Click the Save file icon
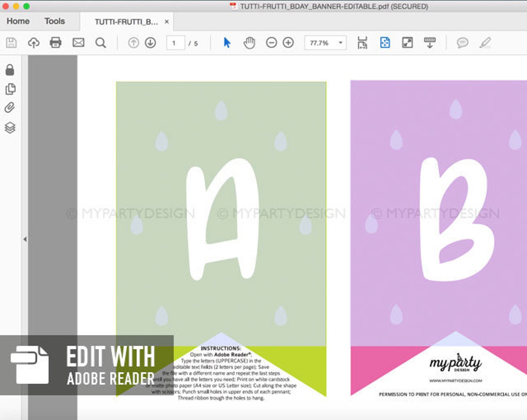Image resolution: width=527 pixels, height=420 pixels. point(11,43)
